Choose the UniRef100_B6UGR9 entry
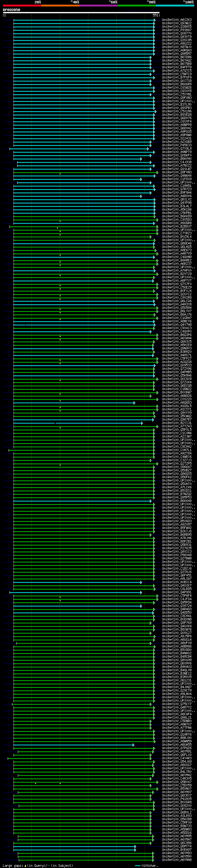This screenshot has height=868, width=197. pyautogui.click(x=177, y=84)
